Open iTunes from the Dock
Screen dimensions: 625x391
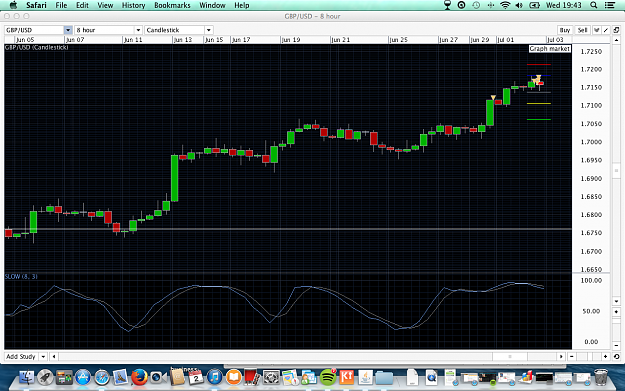(214, 377)
